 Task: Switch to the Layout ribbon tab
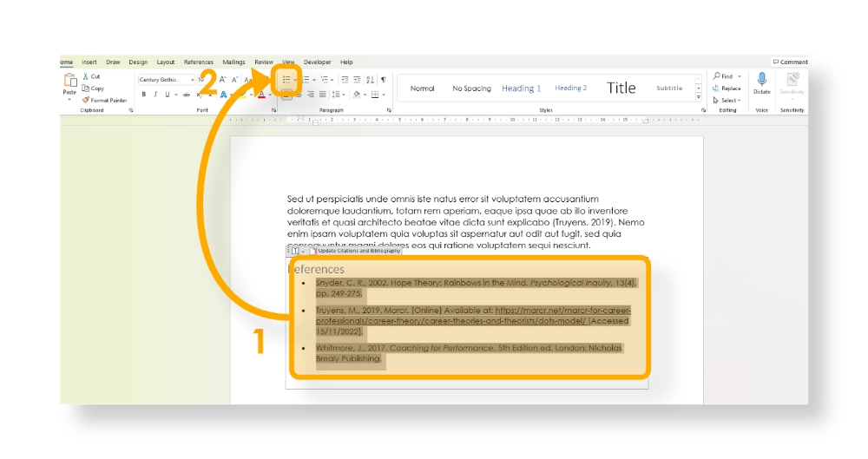(165, 62)
